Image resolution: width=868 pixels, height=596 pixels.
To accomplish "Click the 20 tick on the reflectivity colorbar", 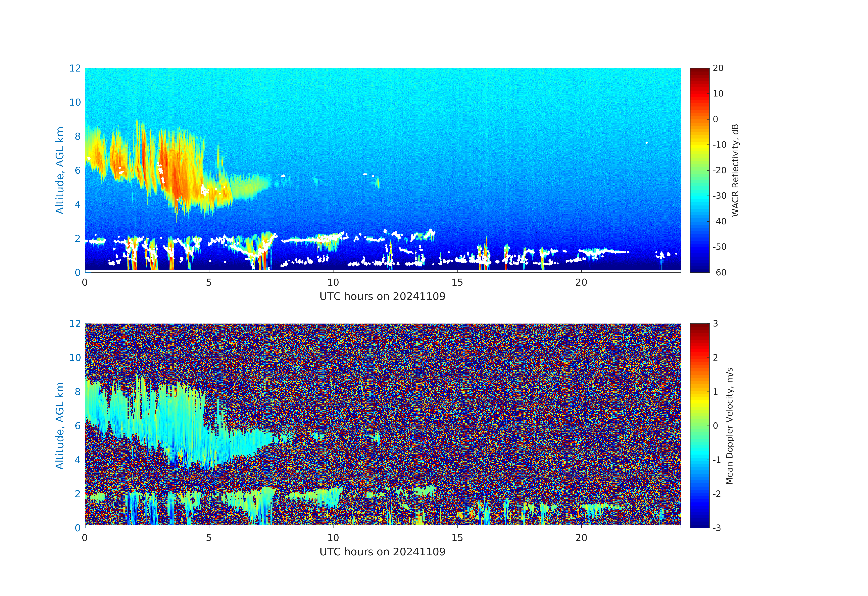I will [x=718, y=68].
